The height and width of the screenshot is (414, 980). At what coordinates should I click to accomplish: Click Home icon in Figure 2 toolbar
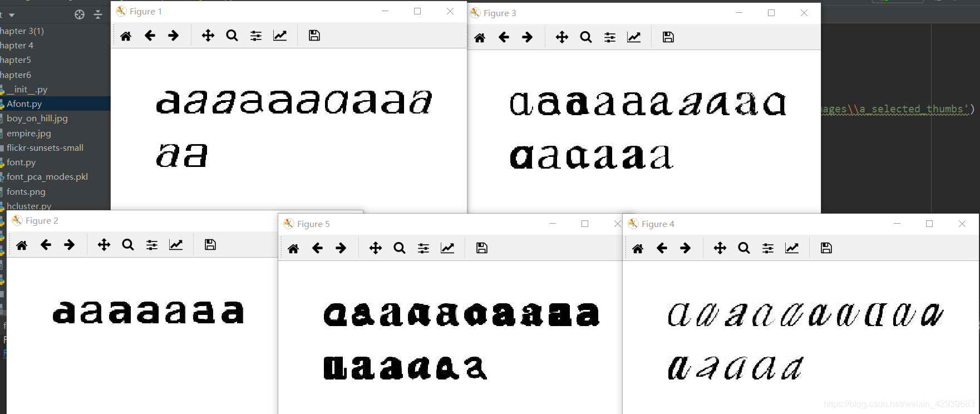[22, 245]
